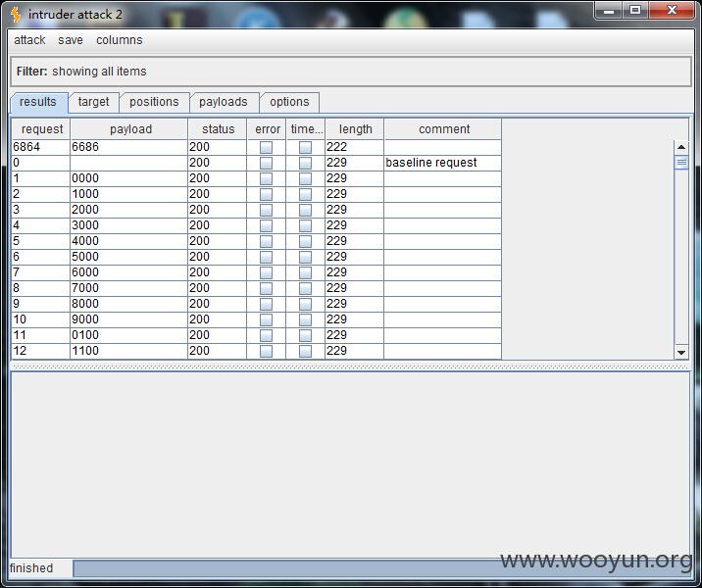Toggle error checkbox for request 6864

[267, 147]
